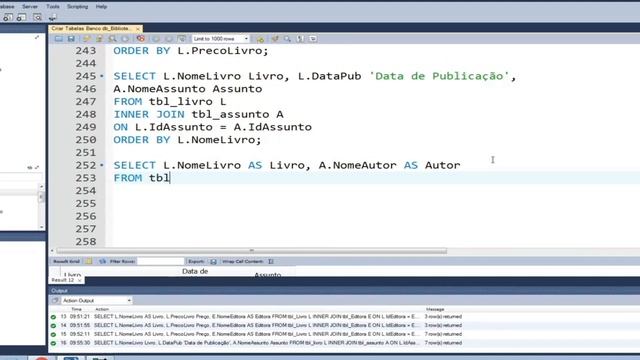Toggle auto-commit mode

[182, 39]
